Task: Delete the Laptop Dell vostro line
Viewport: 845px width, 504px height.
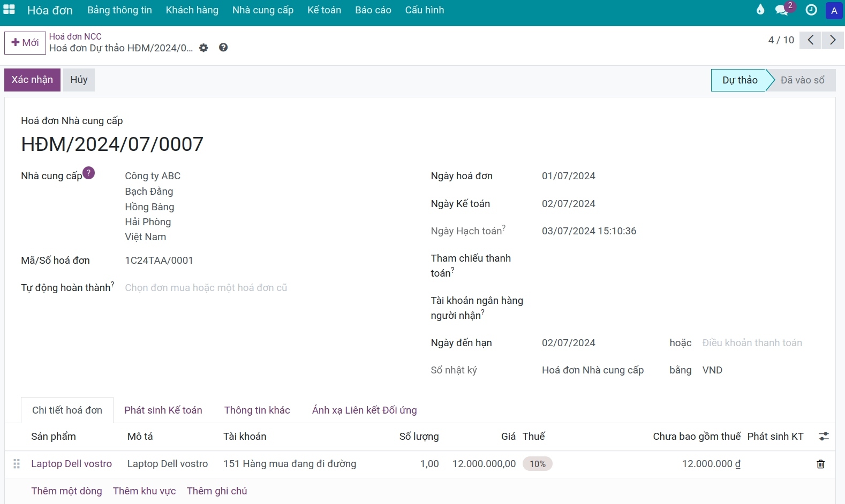Action: point(820,464)
